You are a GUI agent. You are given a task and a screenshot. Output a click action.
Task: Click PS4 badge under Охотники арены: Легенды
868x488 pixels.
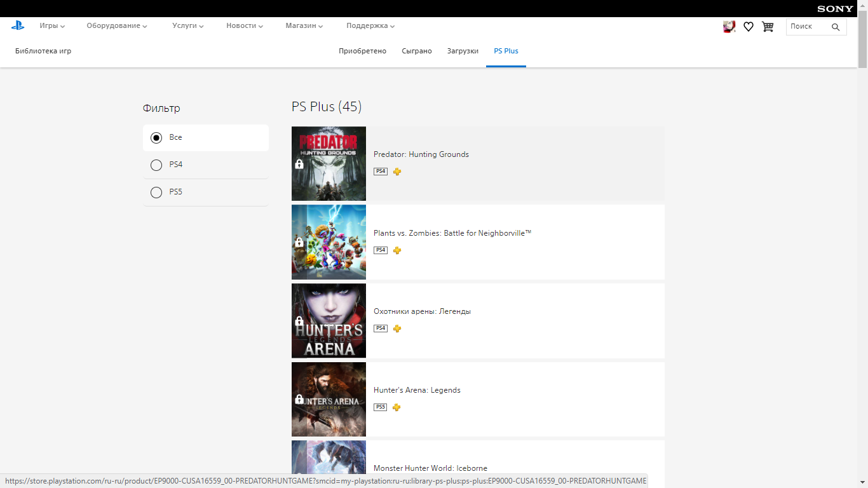(381, 329)
